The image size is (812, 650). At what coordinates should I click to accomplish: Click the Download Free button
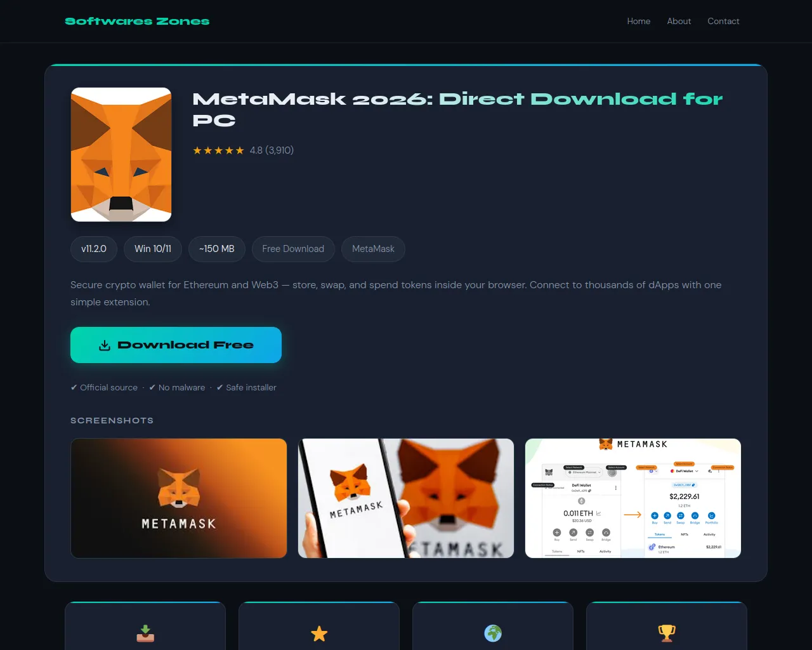click(x=176, y=345)
